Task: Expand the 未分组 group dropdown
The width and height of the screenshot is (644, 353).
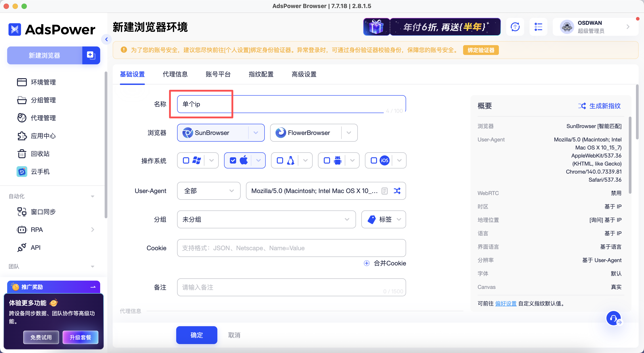Action: tap(266, 219)
